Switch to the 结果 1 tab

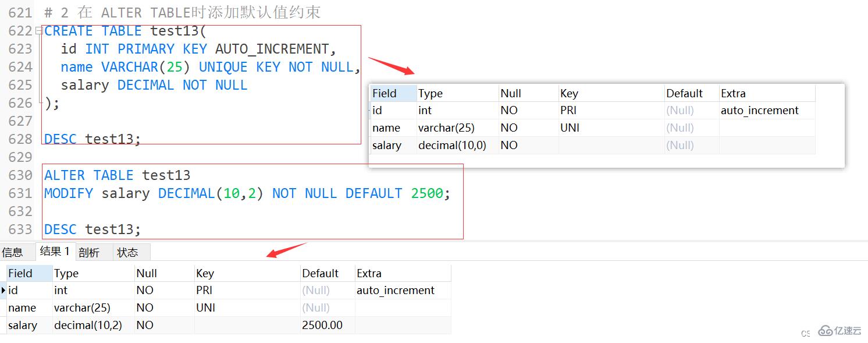[x=55, y=252]
